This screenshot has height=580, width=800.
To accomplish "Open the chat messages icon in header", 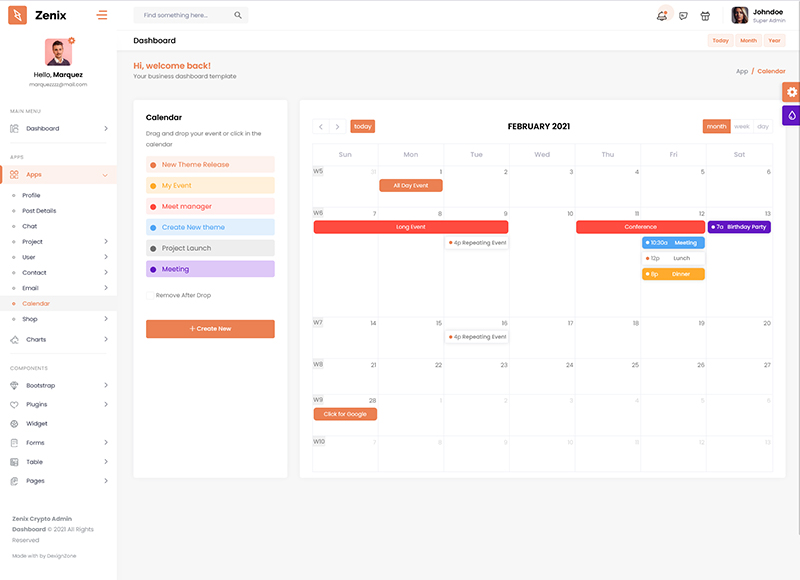I will [x=683, y=15].
